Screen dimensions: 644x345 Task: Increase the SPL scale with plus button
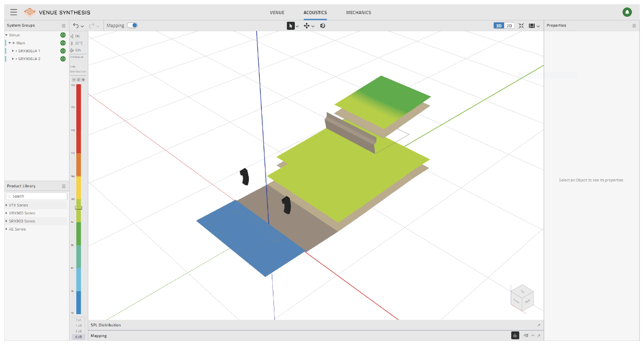[x=83, y=79]
